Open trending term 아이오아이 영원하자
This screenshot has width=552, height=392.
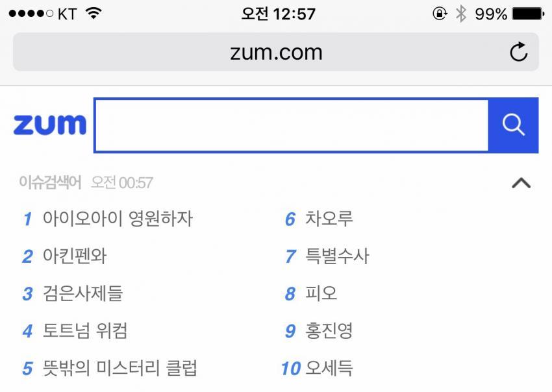pyautogui.click(x=118, y=219)
